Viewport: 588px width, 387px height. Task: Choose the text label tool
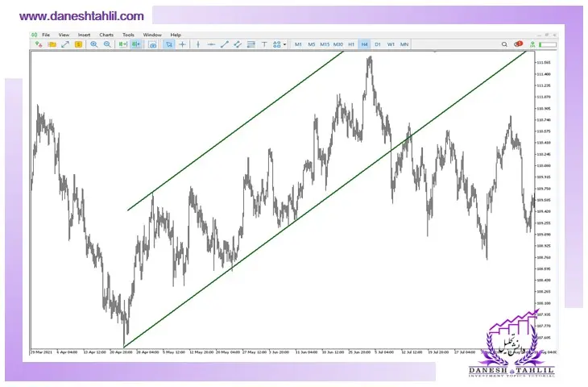pos(263,44)
